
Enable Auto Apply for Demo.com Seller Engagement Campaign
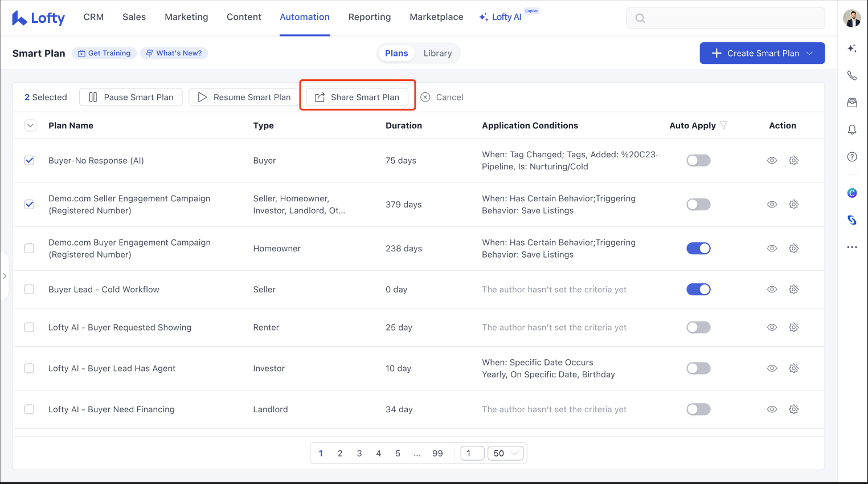click(x=698, y=205)
